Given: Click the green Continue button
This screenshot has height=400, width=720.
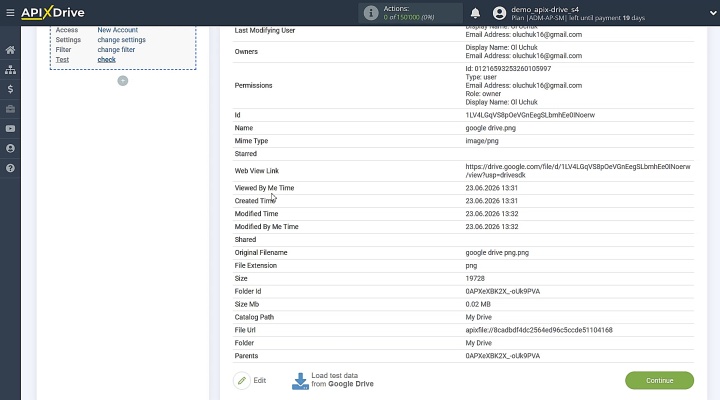Looking at the screenshot, I should 659,380.
